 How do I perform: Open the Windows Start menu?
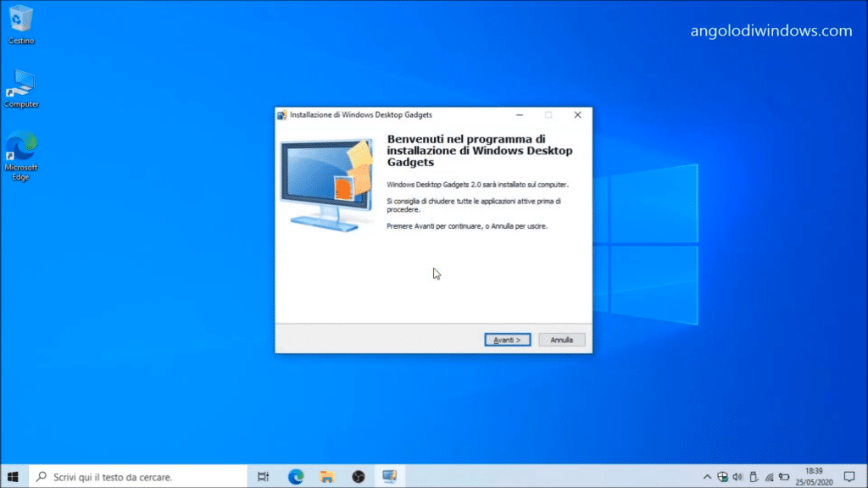pos(12,477)
